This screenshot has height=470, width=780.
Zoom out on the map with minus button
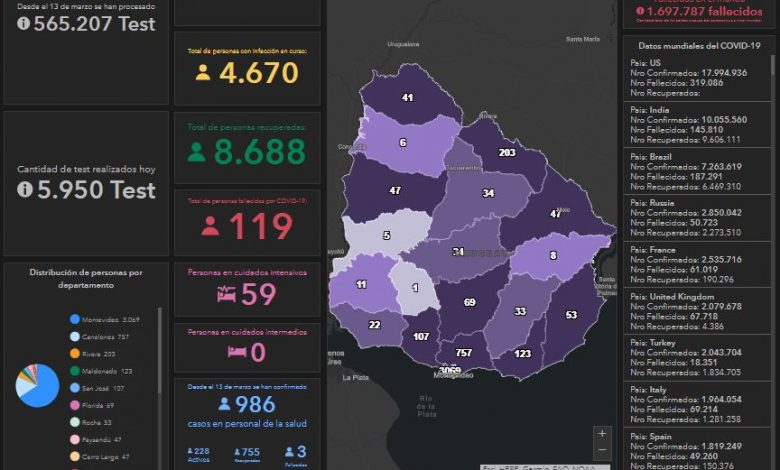pos(601,450)
